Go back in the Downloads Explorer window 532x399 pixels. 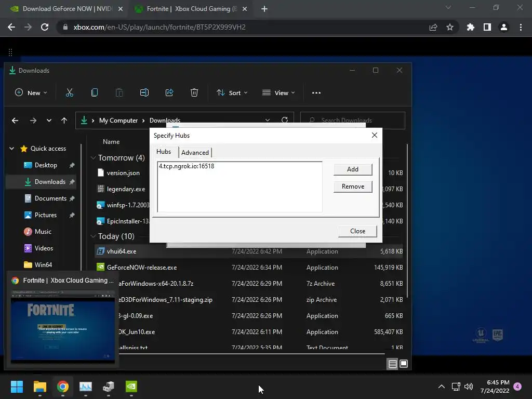coord(15,121)
